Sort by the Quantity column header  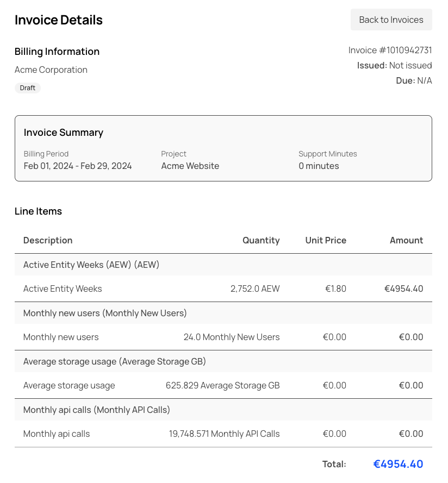261,240
